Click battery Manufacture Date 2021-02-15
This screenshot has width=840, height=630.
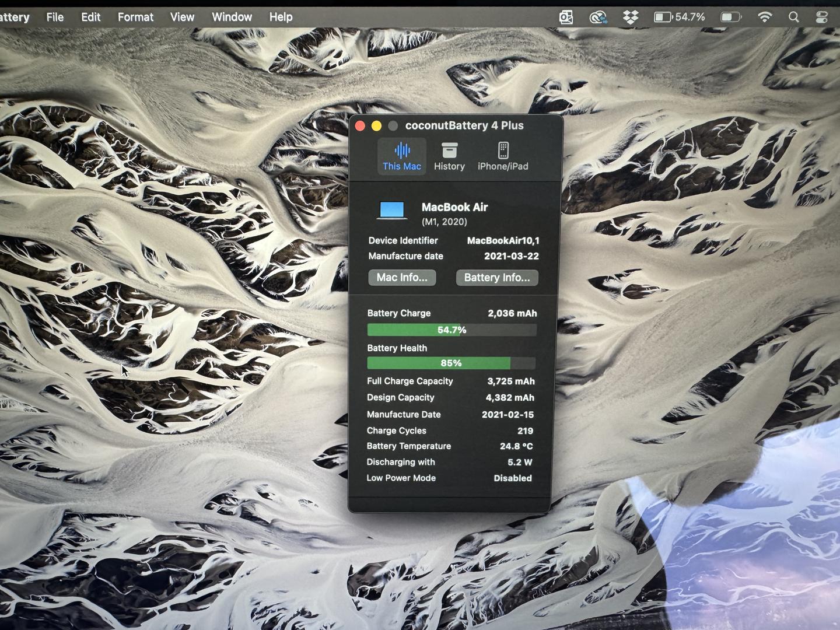(508, 414)
